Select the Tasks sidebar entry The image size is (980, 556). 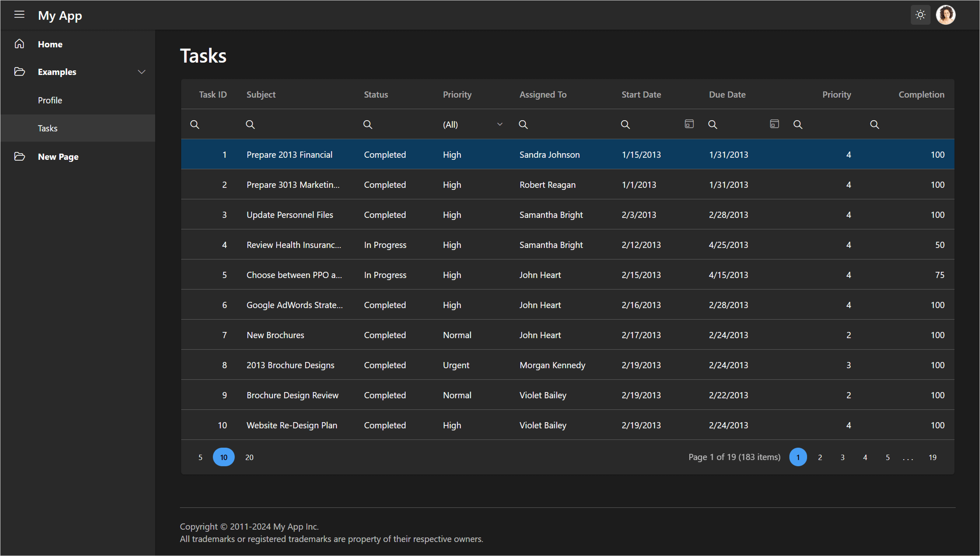pos(47,128)
